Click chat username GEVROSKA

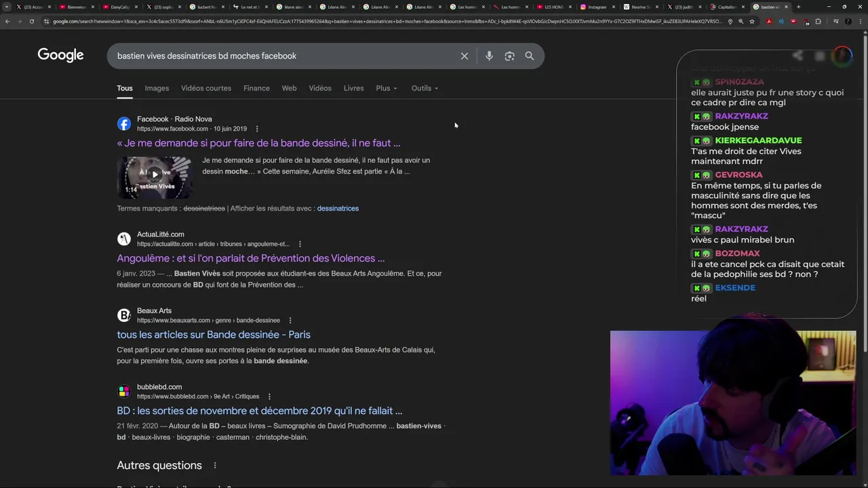tap(738, 175)
